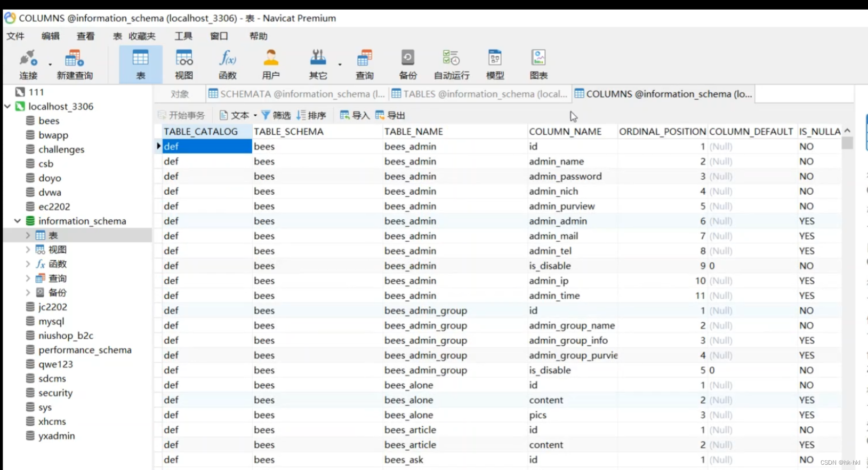Open the Edit (编辑) menu
The image size is (868, 470).
[x=51, y=36]
